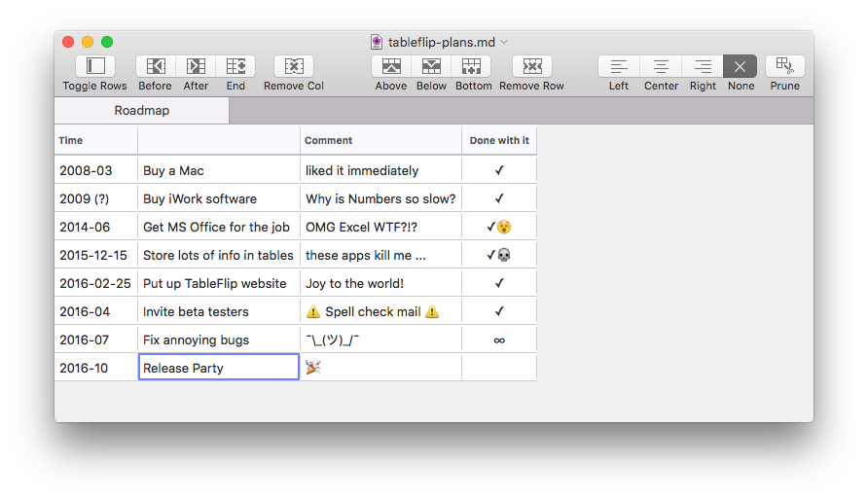Select cell 2016-02-25
868x500 pixels.
click(x=95, y=283)
